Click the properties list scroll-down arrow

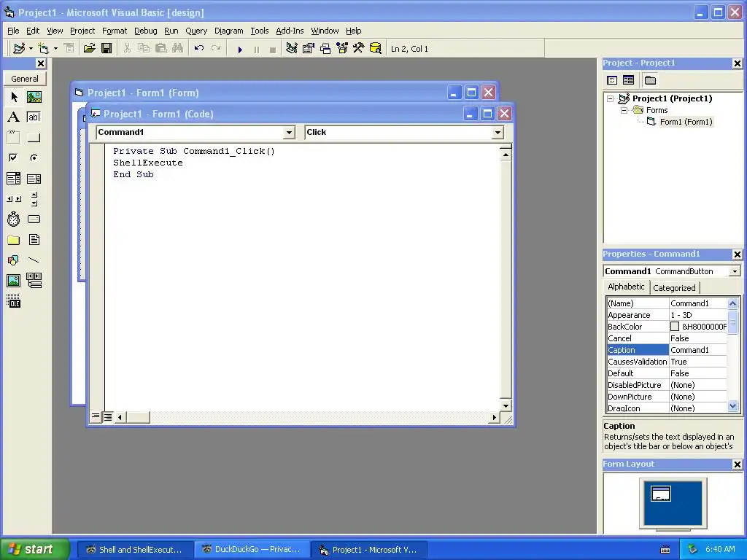pos(732,406)
